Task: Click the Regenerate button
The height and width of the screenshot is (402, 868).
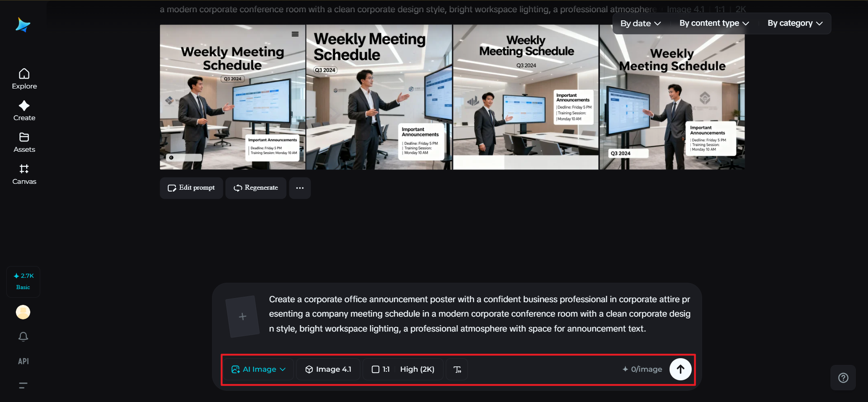Action: pos(256,188)
